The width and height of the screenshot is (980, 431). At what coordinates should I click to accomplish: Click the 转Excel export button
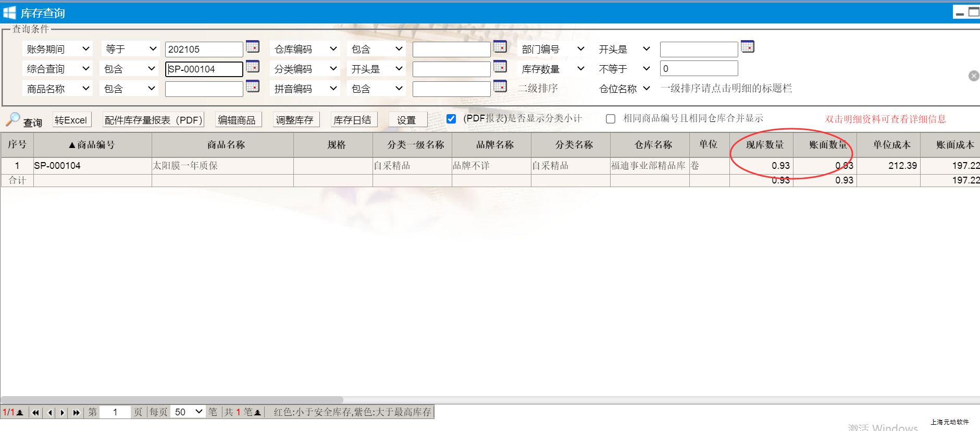[x=71, y=120]
